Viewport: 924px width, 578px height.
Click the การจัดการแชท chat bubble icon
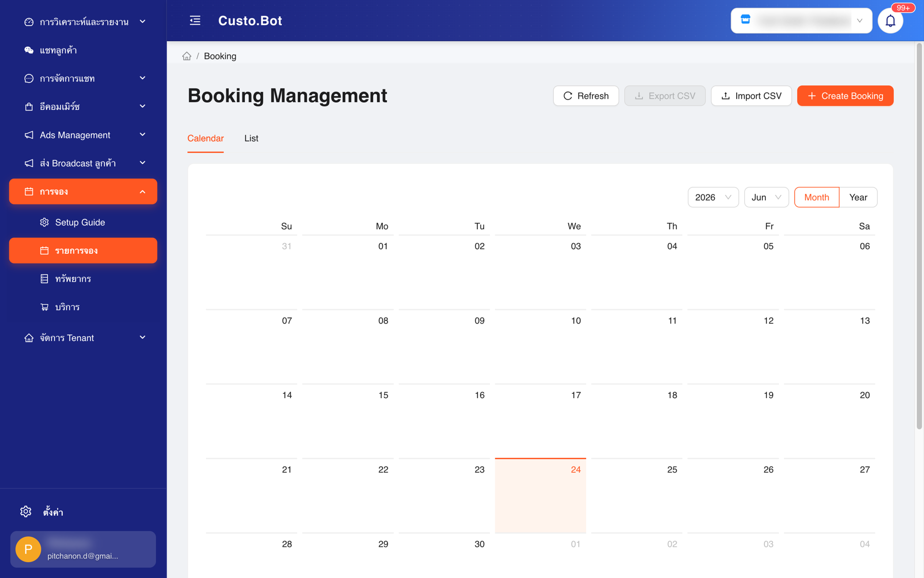pyautogui.click(x=29, y=78)
